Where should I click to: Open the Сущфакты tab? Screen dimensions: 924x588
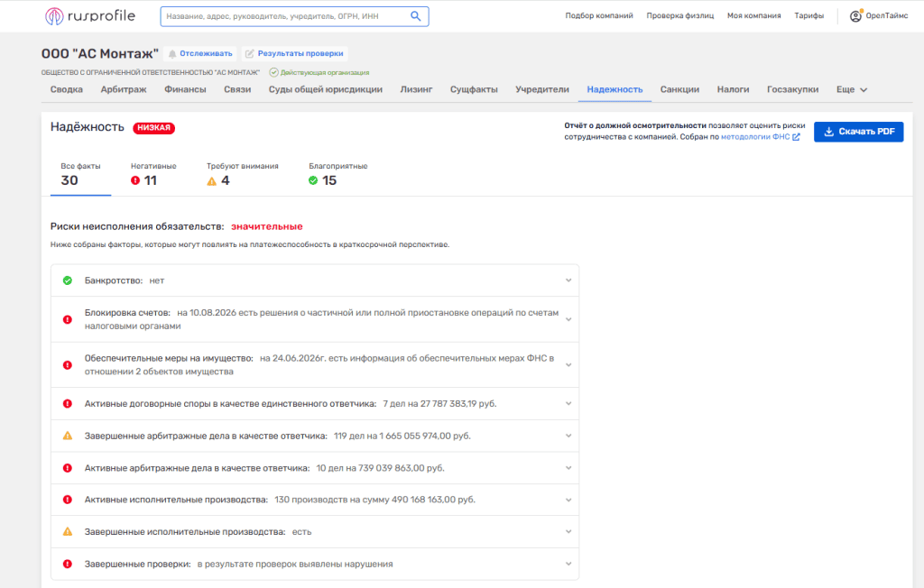tap(474, 89)
